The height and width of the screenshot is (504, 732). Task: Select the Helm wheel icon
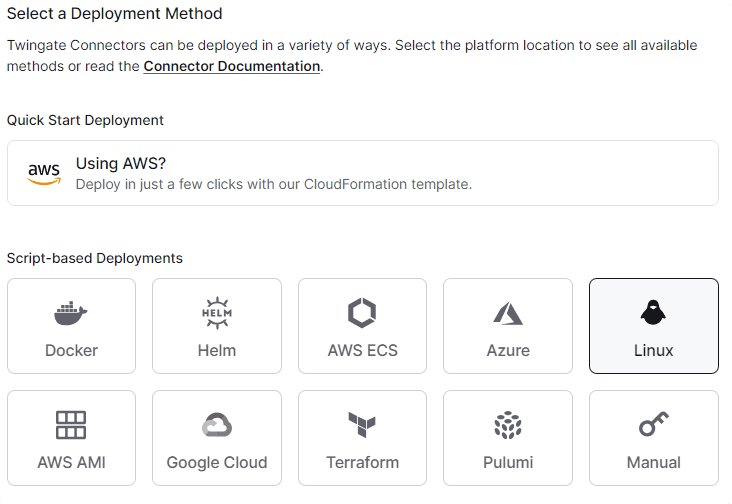tap(217, 313)
